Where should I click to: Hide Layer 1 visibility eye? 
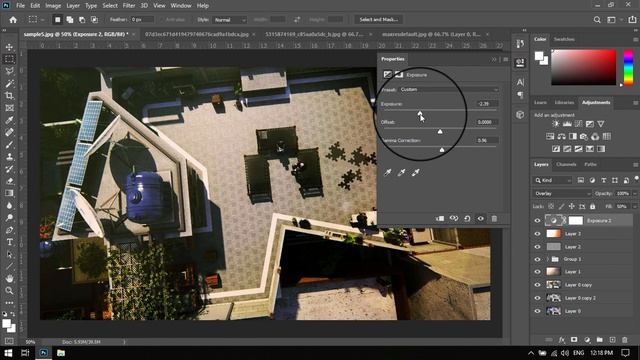click(x=537, y=272)
